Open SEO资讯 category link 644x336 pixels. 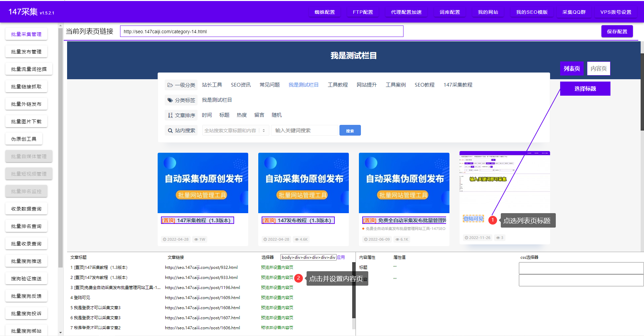tap(241, 85)
